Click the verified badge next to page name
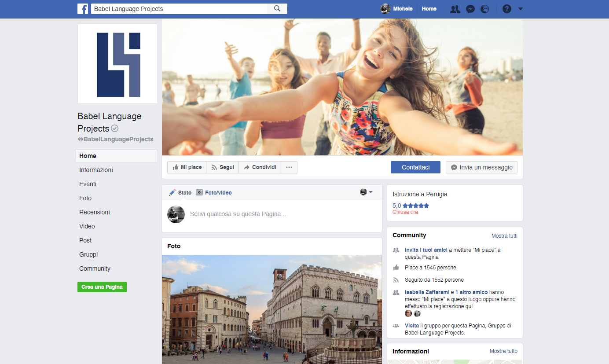Screen dimensions: 609x364 click(115, 129)
